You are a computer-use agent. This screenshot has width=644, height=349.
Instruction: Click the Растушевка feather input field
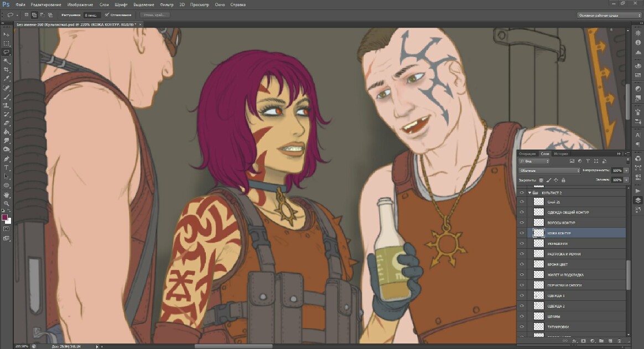[x=92, y=15]
